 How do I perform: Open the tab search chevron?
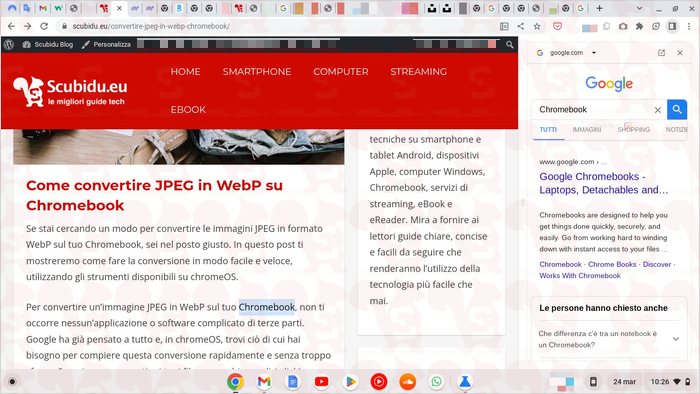point(639,8)
